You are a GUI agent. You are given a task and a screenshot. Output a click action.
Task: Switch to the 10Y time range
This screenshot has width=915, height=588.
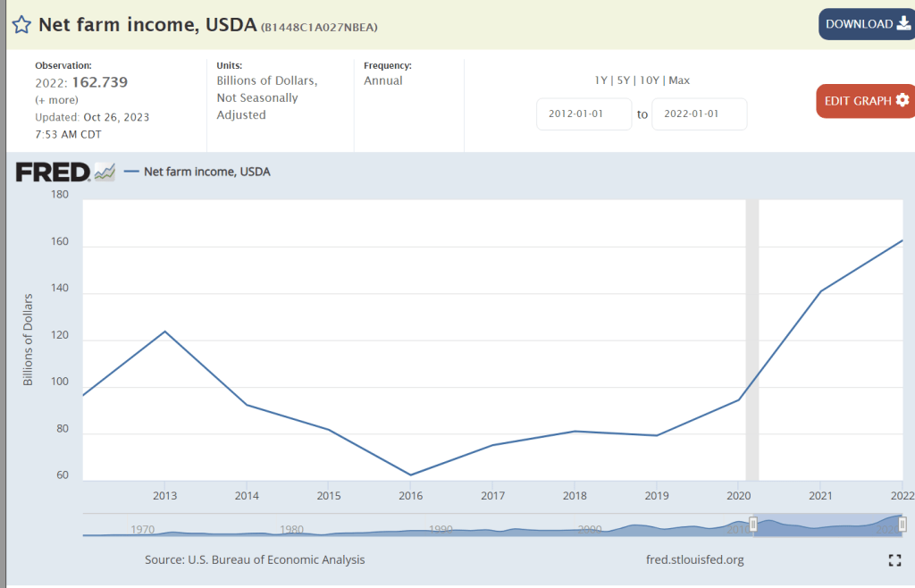tap(649, 80)
